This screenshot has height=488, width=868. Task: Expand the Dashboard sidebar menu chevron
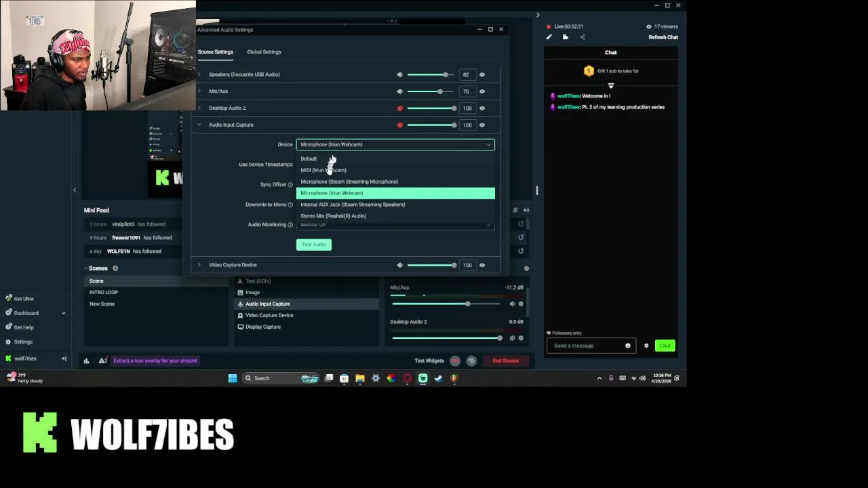[64, 313]
